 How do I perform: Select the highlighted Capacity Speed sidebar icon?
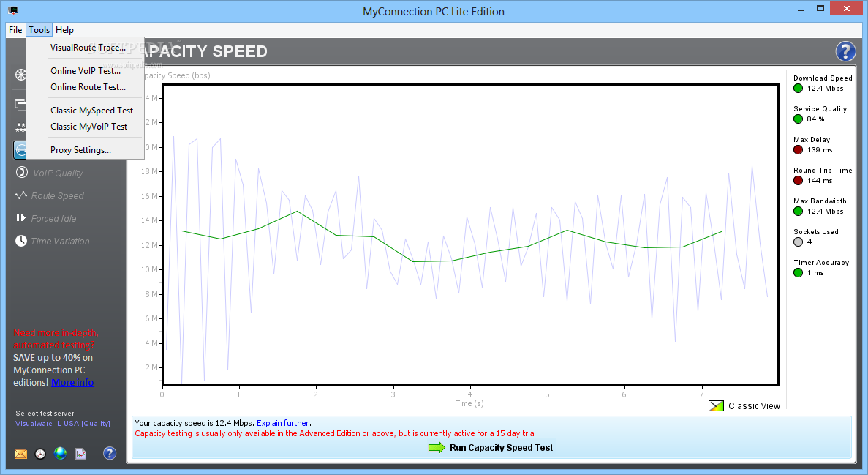point(20,149)
